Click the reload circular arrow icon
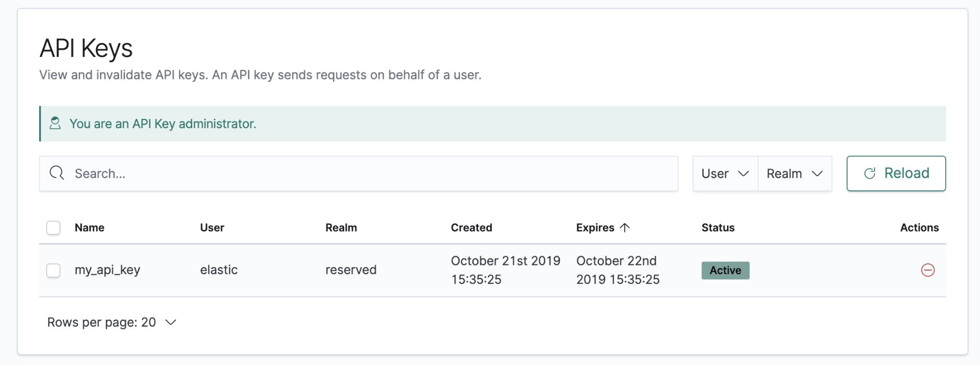 pyautogui.click(x=870, y=173)
